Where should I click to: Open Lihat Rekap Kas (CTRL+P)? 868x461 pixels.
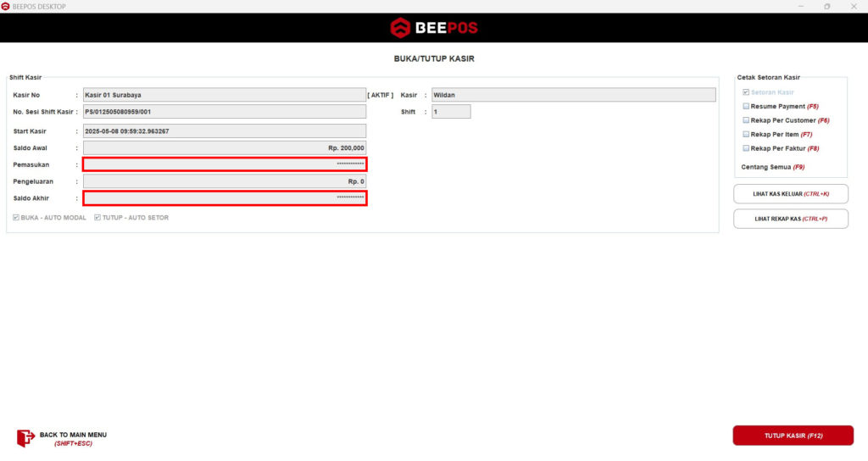point(791,219)
